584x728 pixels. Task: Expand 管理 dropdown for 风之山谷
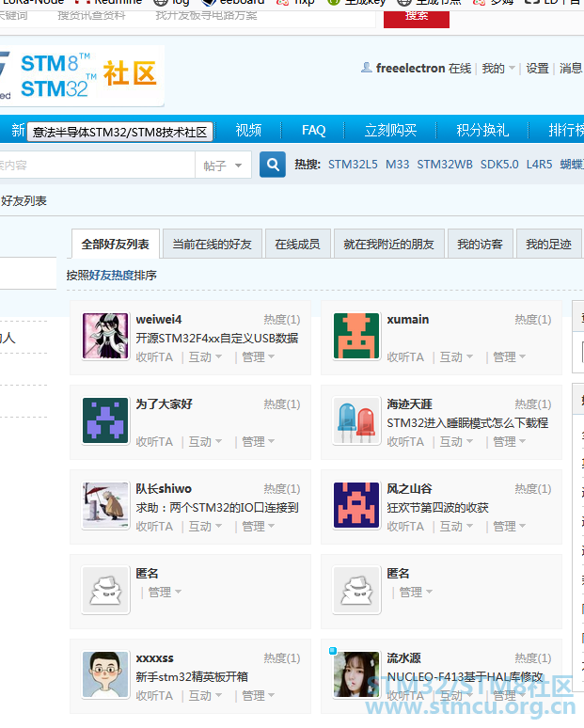[510, 527]
